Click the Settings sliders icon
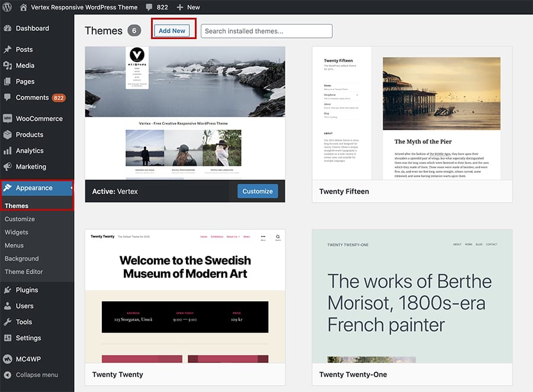Image resolution: width=533 pixels, height=392 pixels. [x=8, y=338]
